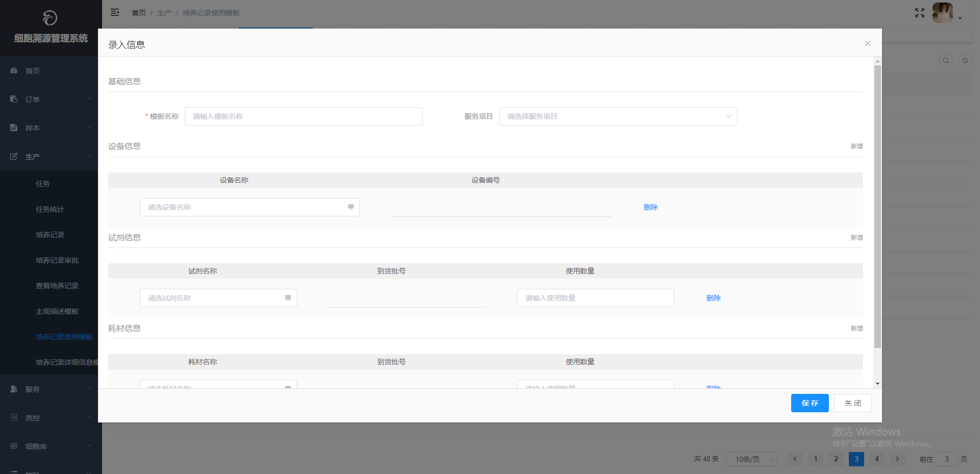980x474 pixels.
Task: Open the 试剂名称 selector icon
Action: click(288, 298)
